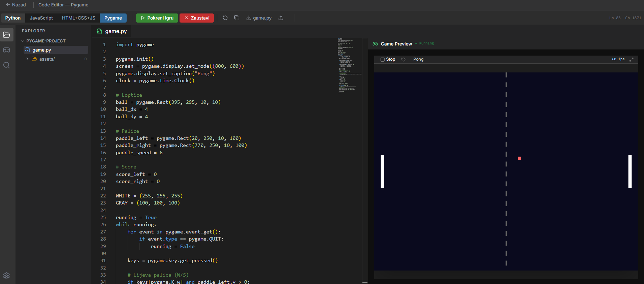Click the 'keys = pygame.key.get_pressed()' line
The height and width of the screenshot is (284, 644).
173,260
